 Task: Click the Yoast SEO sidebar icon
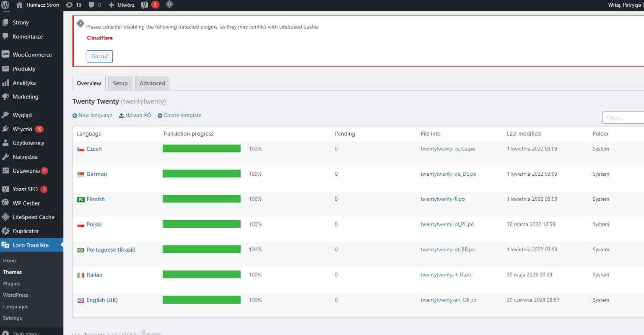click(5, 189)
